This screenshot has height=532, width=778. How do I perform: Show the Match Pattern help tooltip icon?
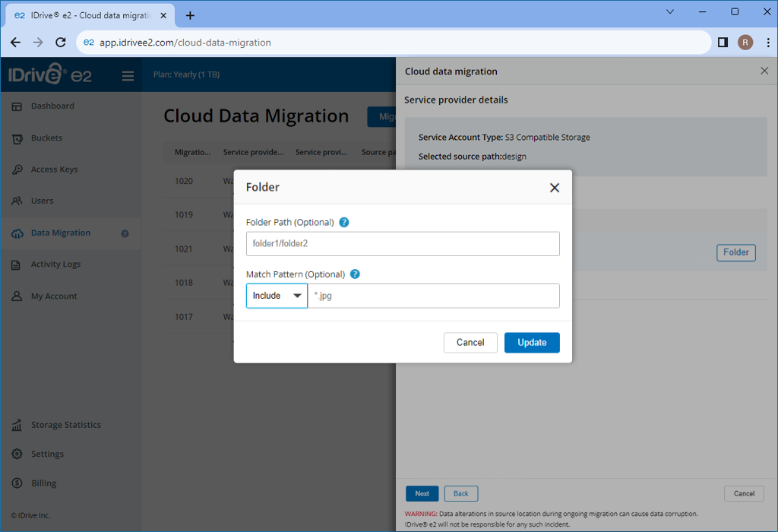tap(355, 274)
